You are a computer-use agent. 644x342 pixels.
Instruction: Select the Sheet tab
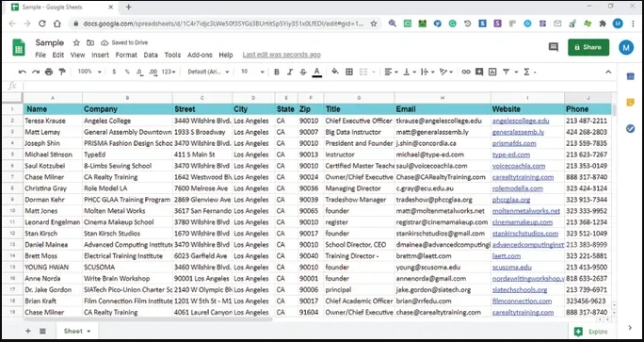click(77, 331)
